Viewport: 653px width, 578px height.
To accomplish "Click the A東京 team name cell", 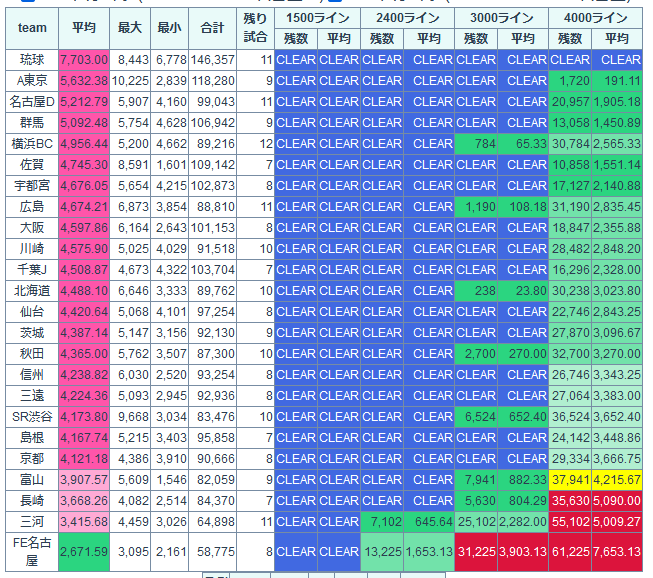I will click(x=32, y=81).
